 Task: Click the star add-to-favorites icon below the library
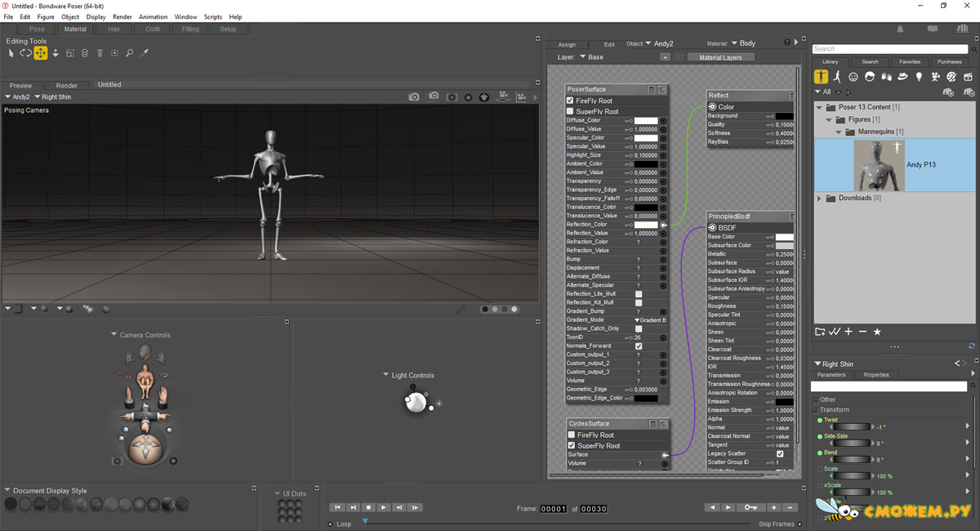click(x=877, y=332)
